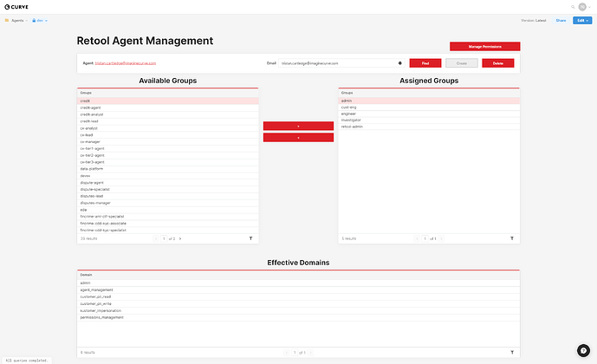Image resolution: width=597 pixels, height=364 pixels.
Task: Open the Effective Domains filter icon
Action: [512, 352]
